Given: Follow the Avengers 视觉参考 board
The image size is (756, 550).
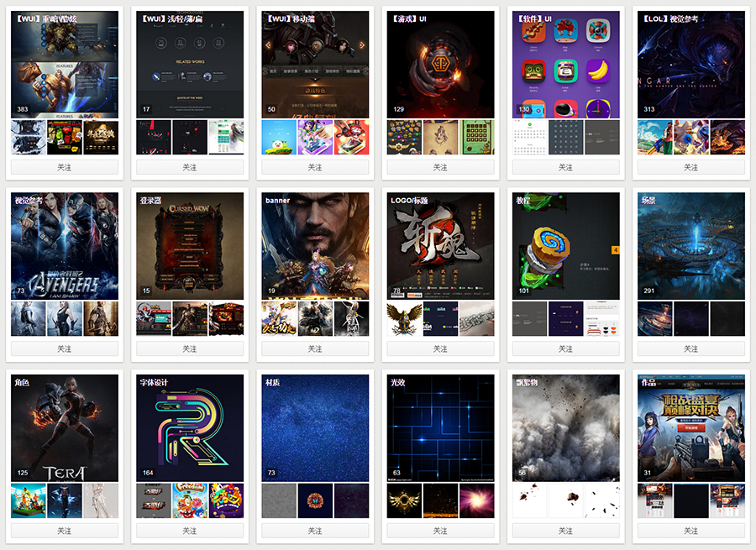Looking at the screenshot, I should 64,348.
